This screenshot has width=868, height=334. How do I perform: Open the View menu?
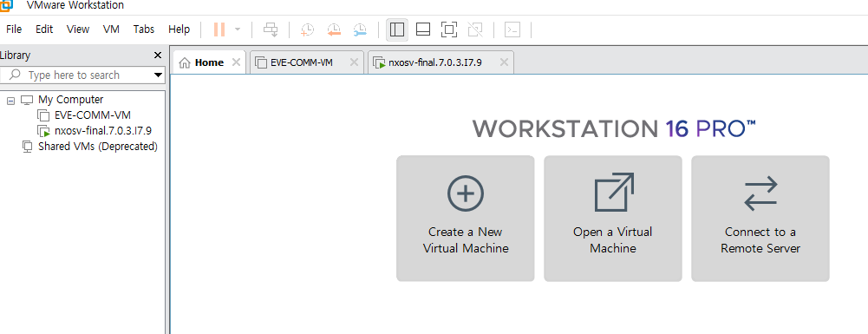(x=78, y=29)
